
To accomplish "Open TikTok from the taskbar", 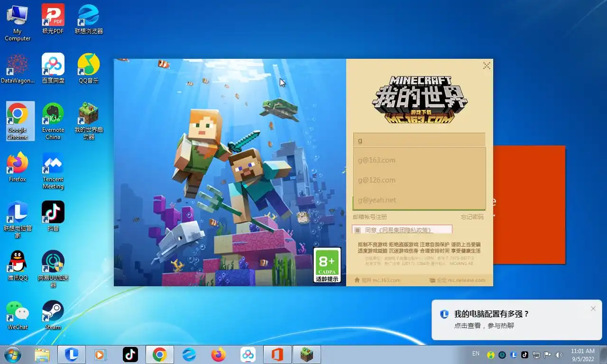I will pos(130,355).
